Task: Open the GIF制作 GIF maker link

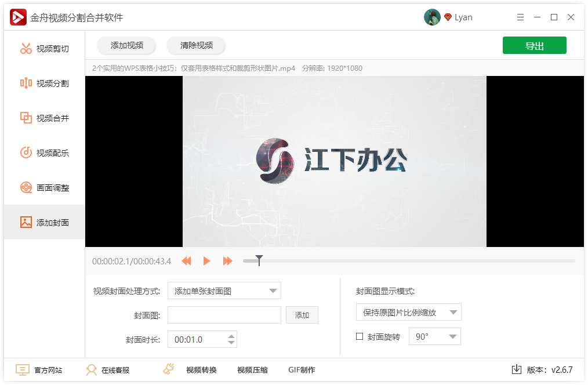Action: 302,370
